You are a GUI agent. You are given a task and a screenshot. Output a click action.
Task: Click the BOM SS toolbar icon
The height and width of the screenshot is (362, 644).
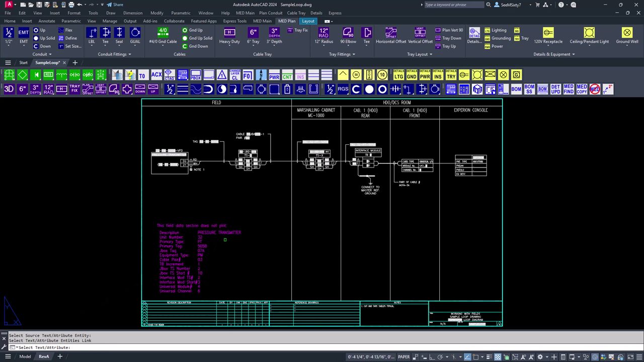(x=529, y=89)
